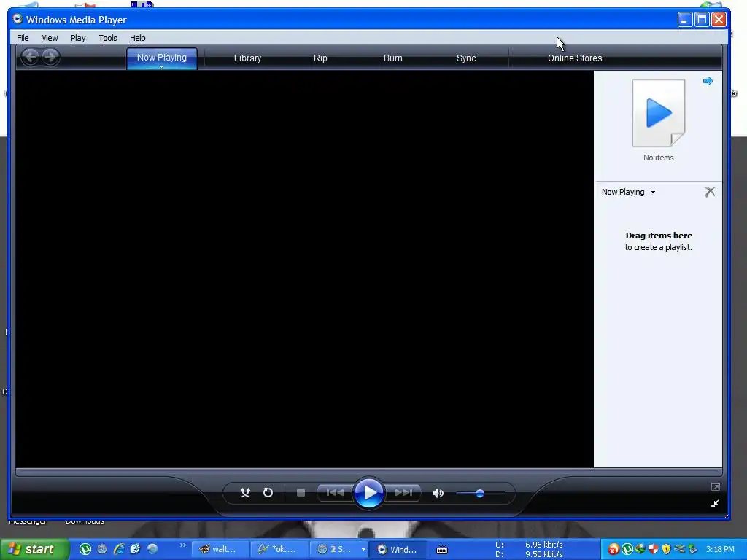The image size is (747, 560).
Task: Open the View menu
Action: click(x=50, y=38)
